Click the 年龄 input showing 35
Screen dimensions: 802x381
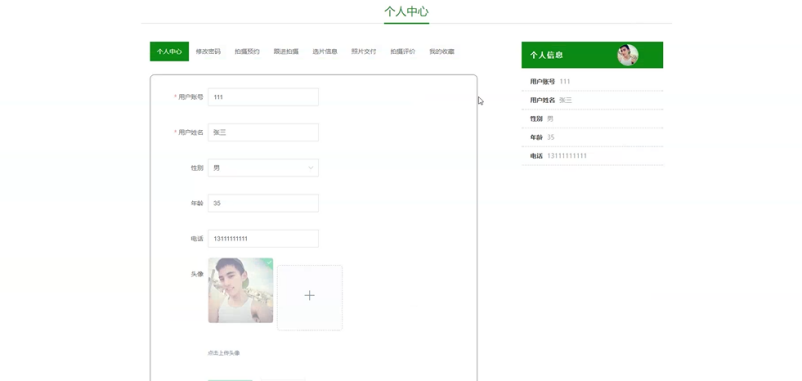(263, 203)
